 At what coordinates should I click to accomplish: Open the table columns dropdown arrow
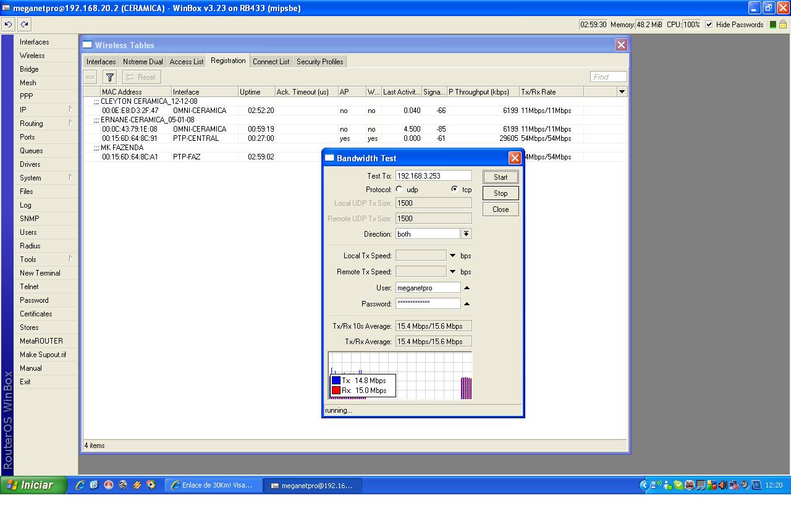pyautogui.click(x=622, y=92)
